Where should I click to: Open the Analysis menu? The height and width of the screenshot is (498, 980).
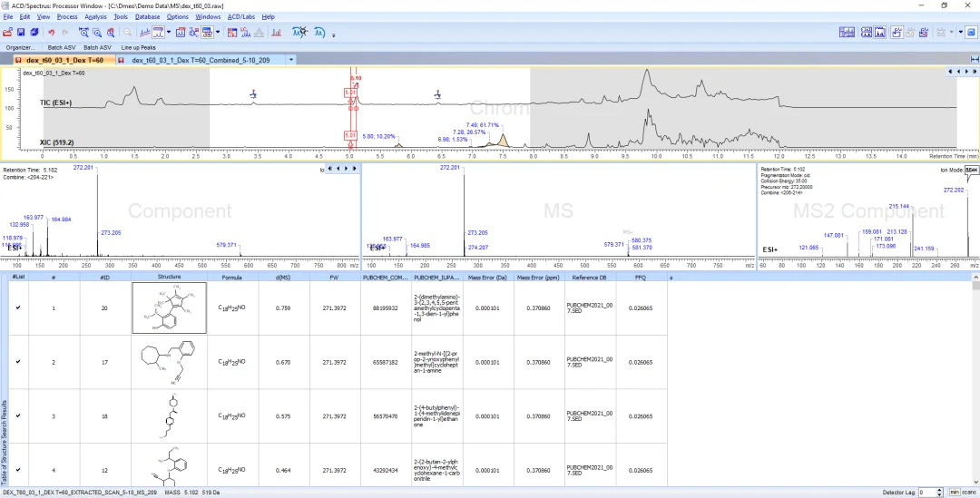(x=95, y=17)
